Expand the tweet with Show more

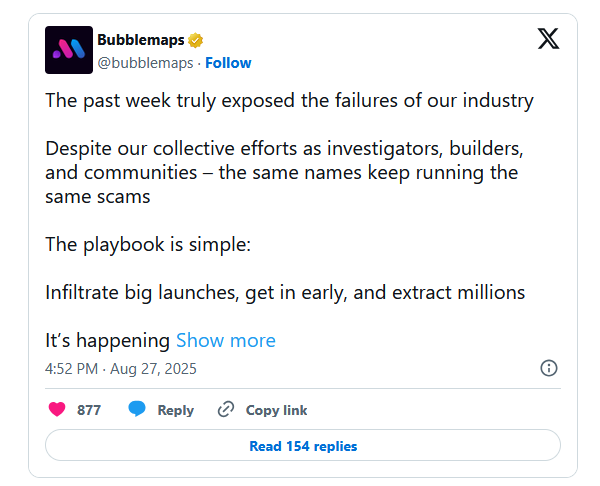click(225, 340)
